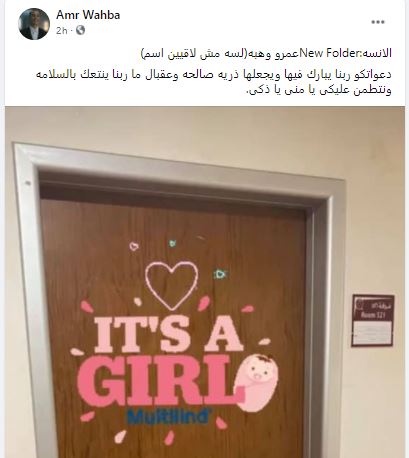
Task: Click the globe public privacy icon
Action: click(80, 30)
